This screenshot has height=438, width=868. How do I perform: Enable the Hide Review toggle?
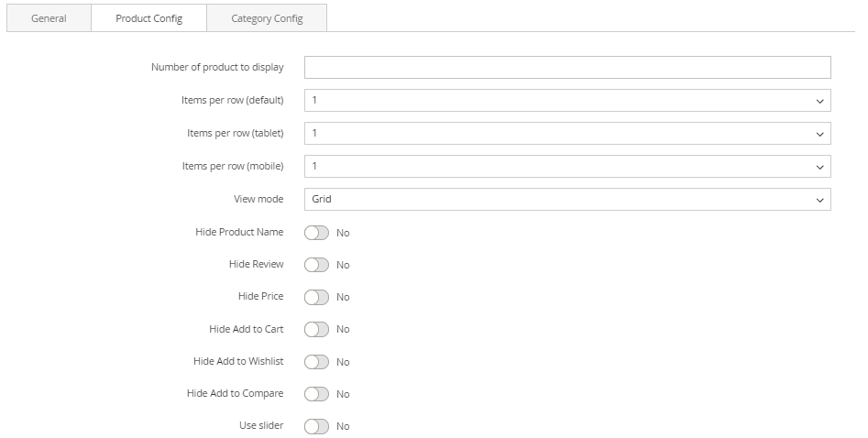[x=316, y=265]
